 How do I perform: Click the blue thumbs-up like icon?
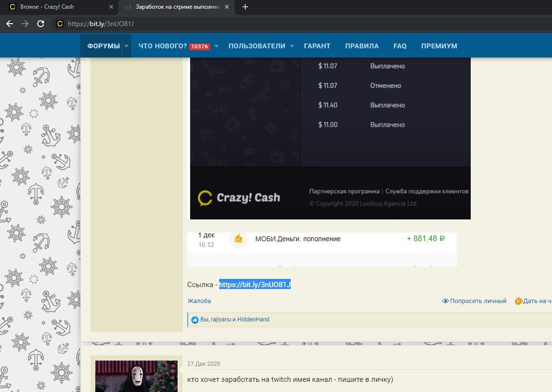[x=194, y=319]
